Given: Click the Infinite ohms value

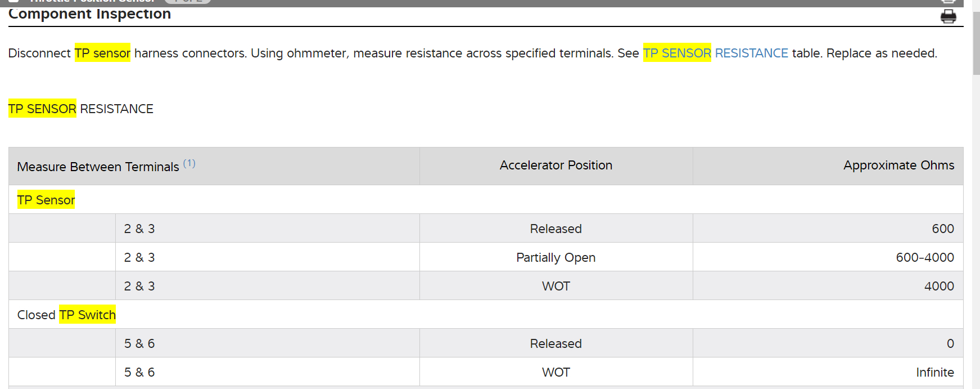Looking at the screenshot, I should [934, 372].
